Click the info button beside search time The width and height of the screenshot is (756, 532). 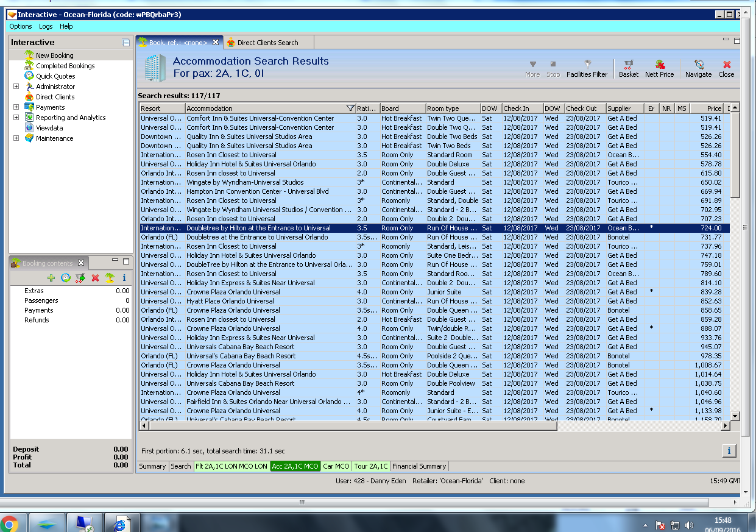[x=729, y=451]
